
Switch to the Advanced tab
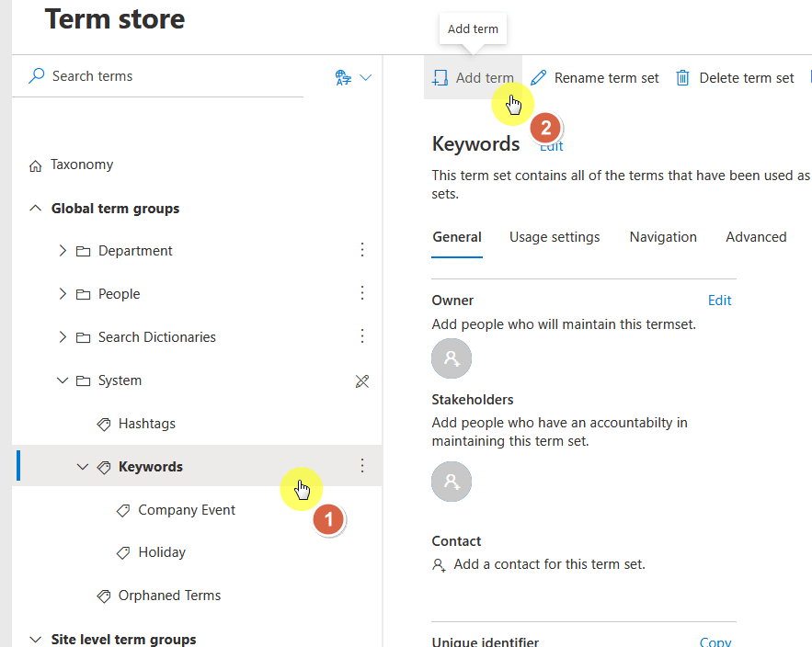click(x=756, y=237)
